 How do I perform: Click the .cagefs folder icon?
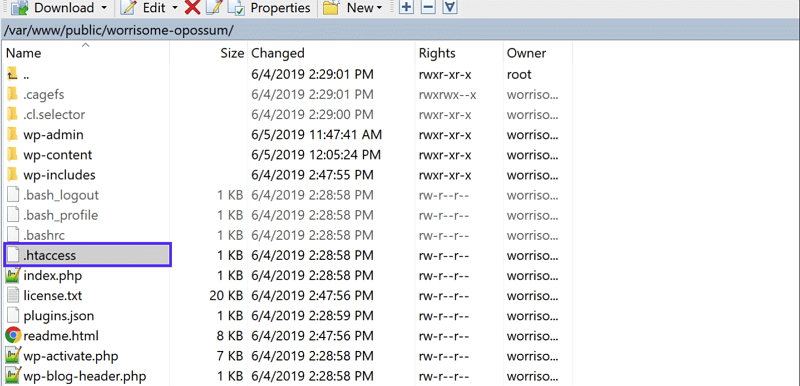point(13,94)
